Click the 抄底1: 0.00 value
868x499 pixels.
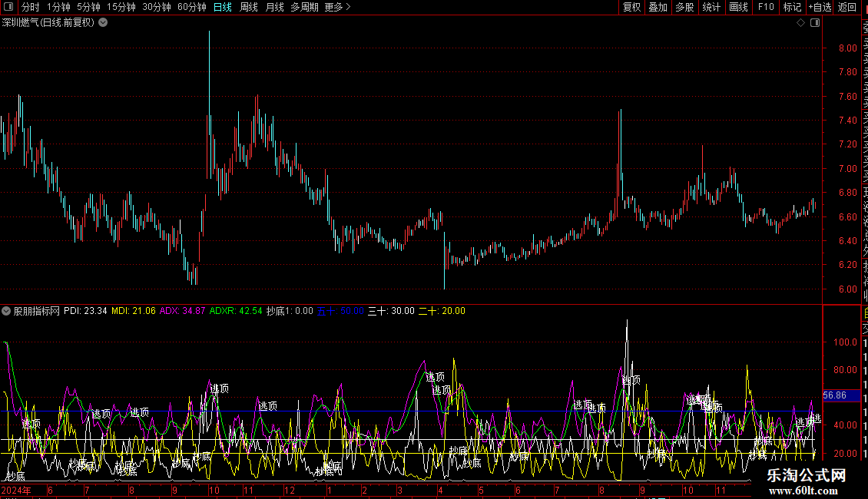[290, 311]
